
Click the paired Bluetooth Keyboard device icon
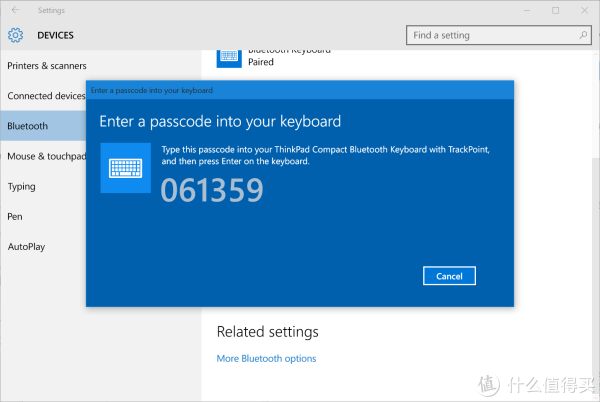pos(229,57)
